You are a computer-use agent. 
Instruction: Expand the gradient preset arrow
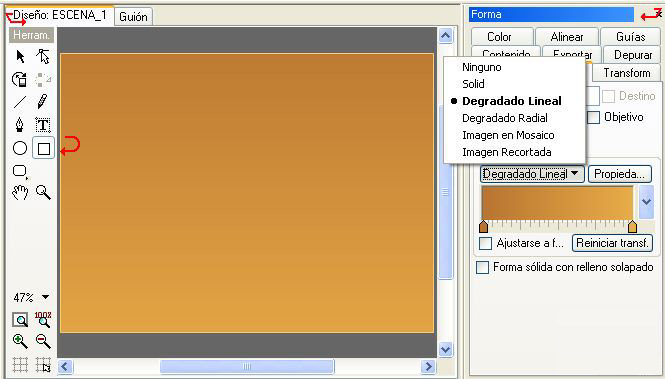tap(646, 202)
